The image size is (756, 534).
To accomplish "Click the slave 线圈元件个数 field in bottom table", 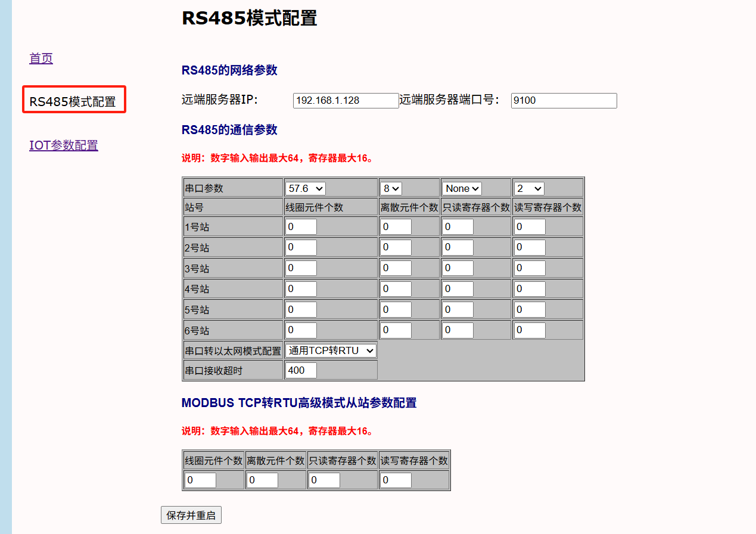I will 201,480.
